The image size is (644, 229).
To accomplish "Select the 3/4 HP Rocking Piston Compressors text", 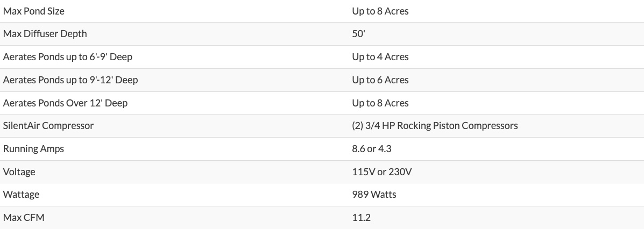I will pos(442,126).
